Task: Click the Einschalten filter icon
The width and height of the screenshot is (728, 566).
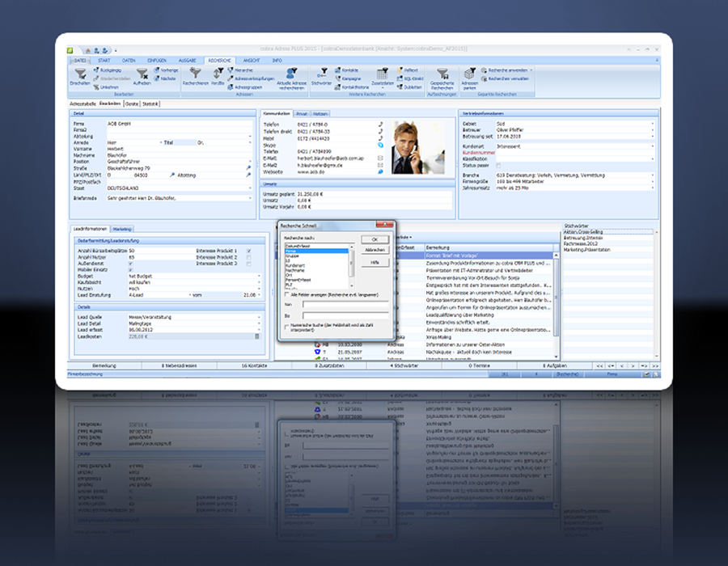Action: [80, 73]
